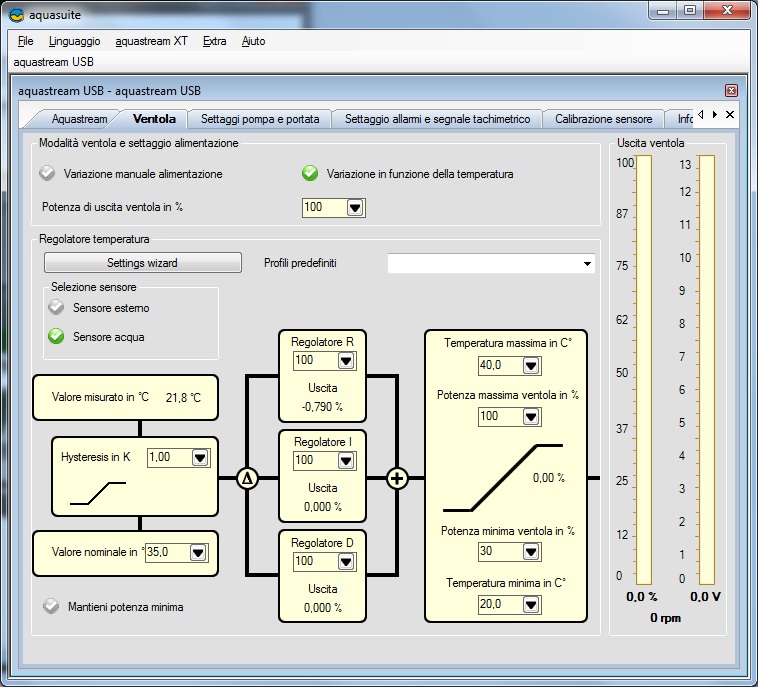Expand Potenza di uscita ventola dropdown
The image size is (758, 687).
(354, 208)
